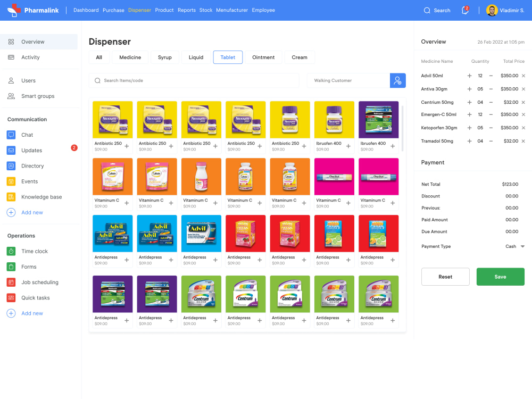Click the blue add customer icon
Image resolution: width=532 pixels, height=399 pixels.
tap(397, 80)
